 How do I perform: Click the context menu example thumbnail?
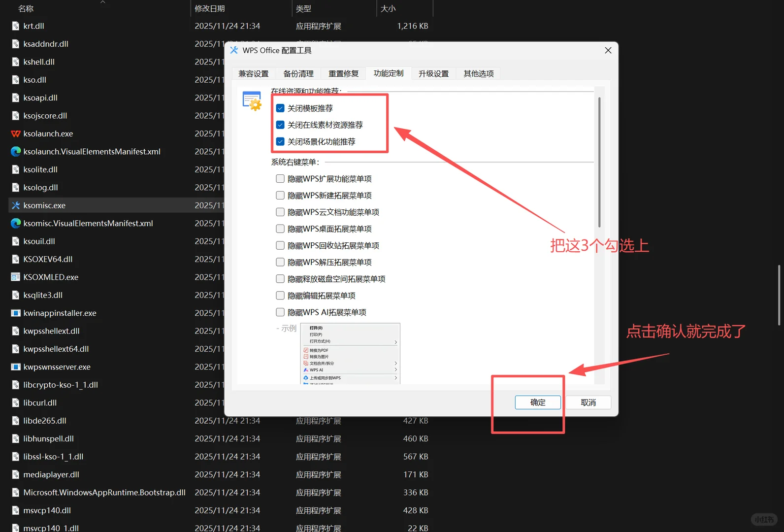click(350, 353)
